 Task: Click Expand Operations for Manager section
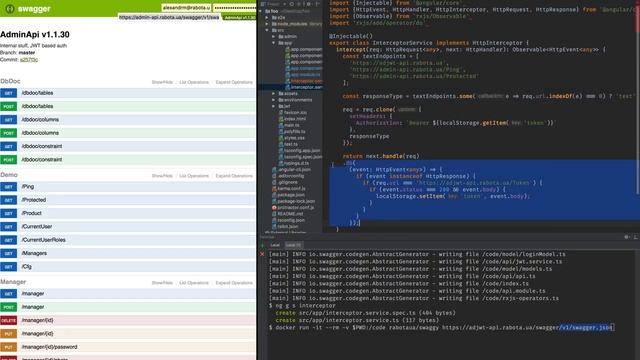[234, 283]
